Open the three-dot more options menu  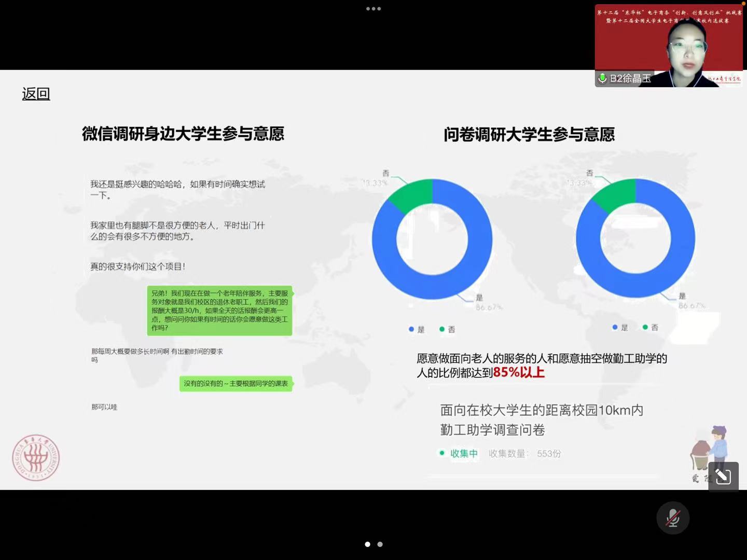point(374,9)
